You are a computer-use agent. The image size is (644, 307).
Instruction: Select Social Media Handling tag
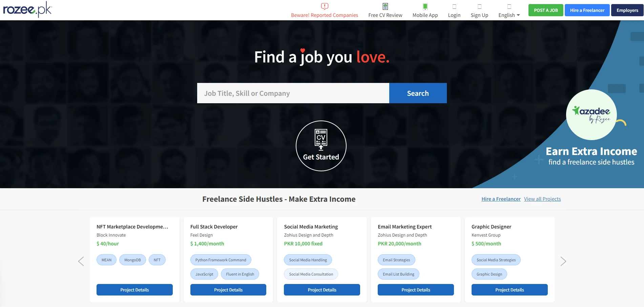[x=308, y=260]
